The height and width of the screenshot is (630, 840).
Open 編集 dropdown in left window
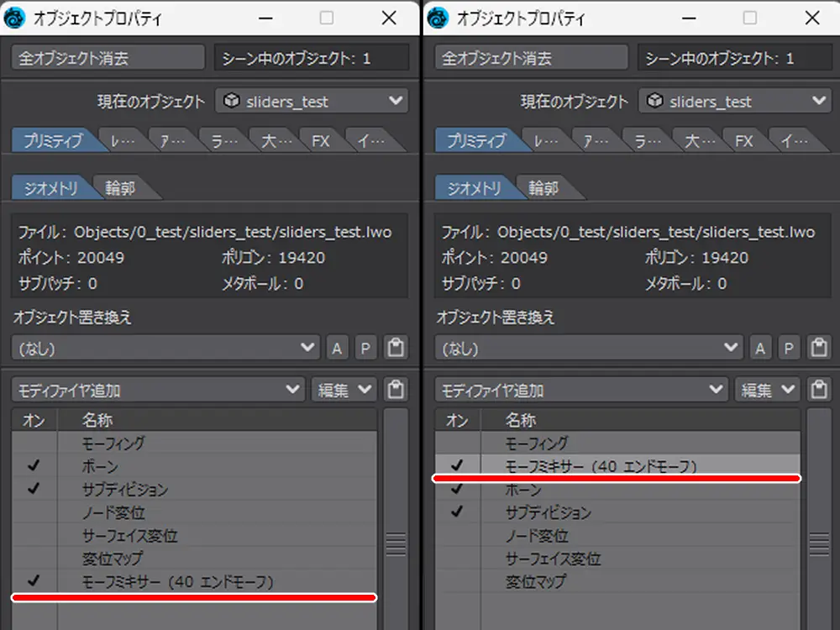pyautogui.click(x=343, y=390)
